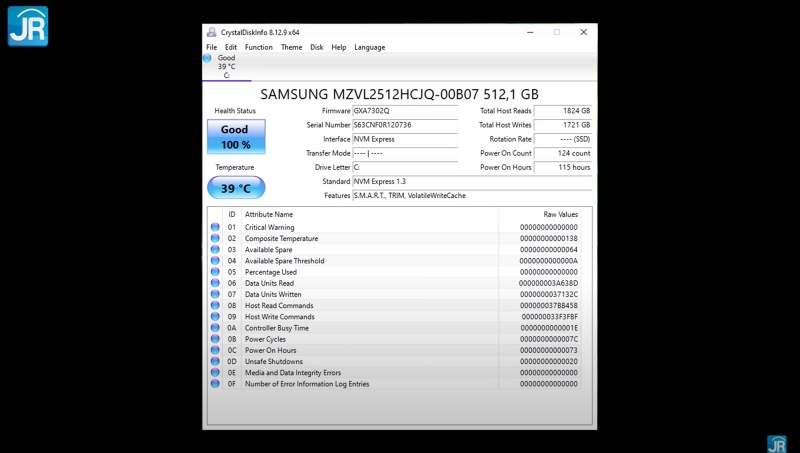Select the Composite Temperature attribute name

[x=281, y=238]
